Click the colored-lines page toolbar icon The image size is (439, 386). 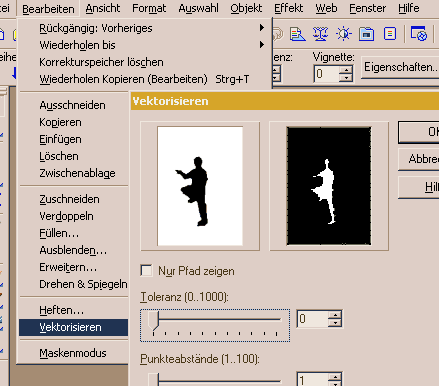point(390,34)
